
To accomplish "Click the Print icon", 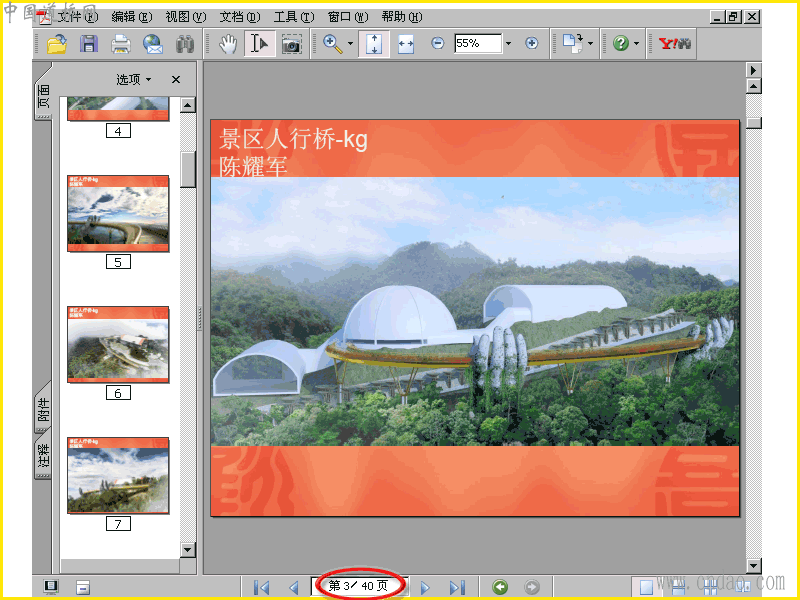I will 120,44.
